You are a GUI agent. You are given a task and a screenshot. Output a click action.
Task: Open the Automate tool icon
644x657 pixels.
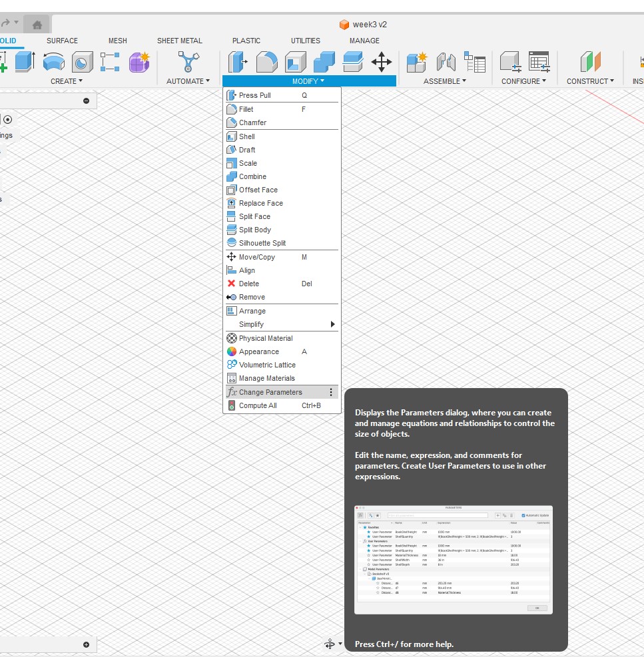pos(188,62)
